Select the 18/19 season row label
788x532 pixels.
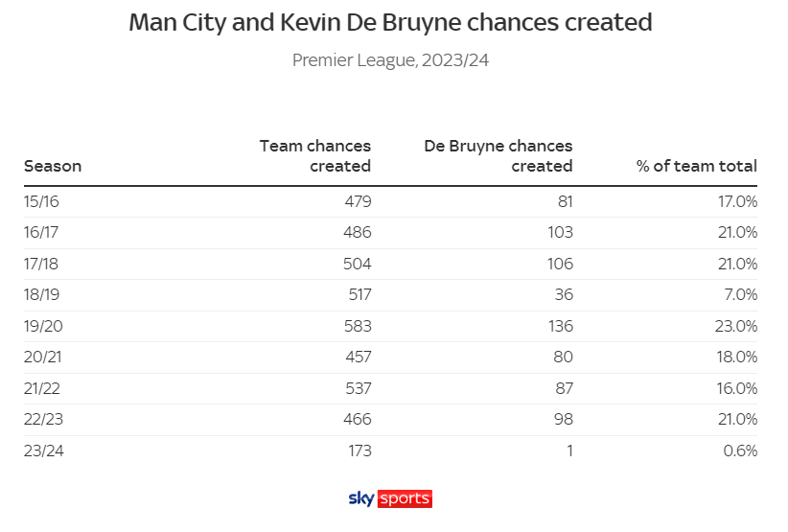pyautogui.click(x=41, y=294)
